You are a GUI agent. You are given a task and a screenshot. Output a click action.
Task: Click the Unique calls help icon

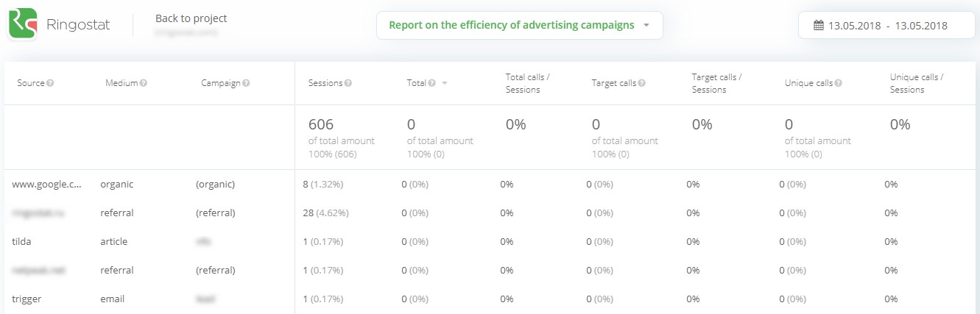838,83
